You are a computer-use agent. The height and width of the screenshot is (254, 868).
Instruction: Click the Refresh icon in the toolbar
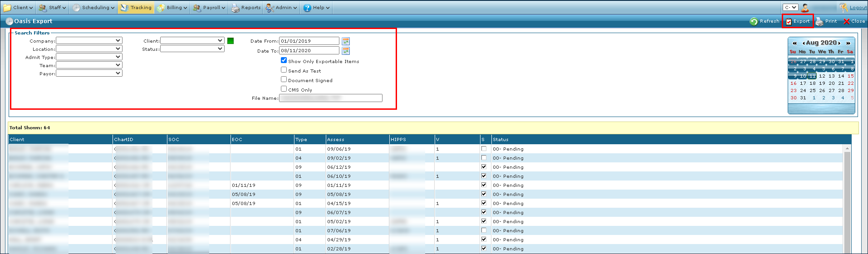tap(754, 21)
